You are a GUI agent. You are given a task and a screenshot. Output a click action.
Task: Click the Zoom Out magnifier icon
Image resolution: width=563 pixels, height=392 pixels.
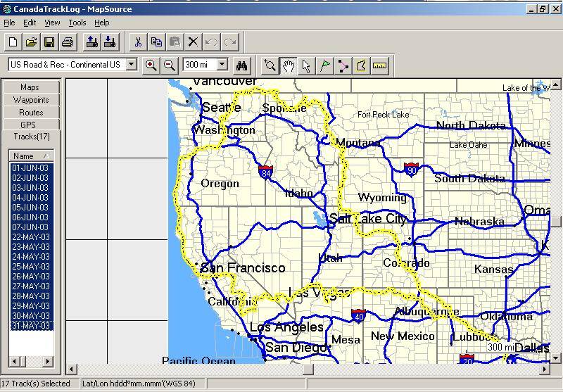[169, 65]
